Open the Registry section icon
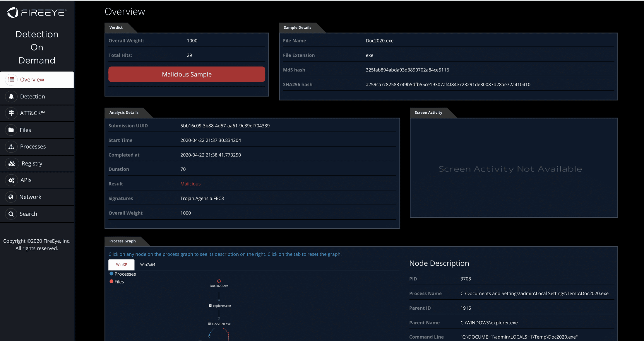 pyautogui.click(x=11, y=163)
